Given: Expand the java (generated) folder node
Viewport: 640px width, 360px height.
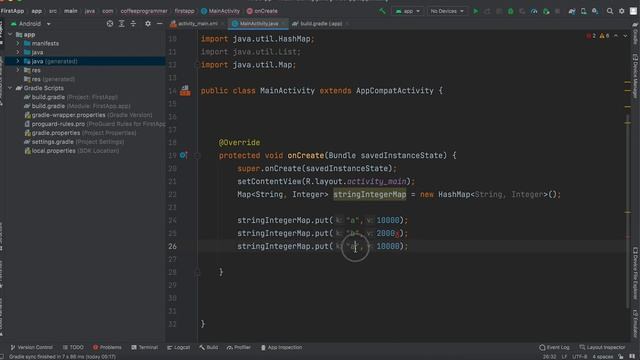Looking at the screenshot, I should [x=18, y=61].
